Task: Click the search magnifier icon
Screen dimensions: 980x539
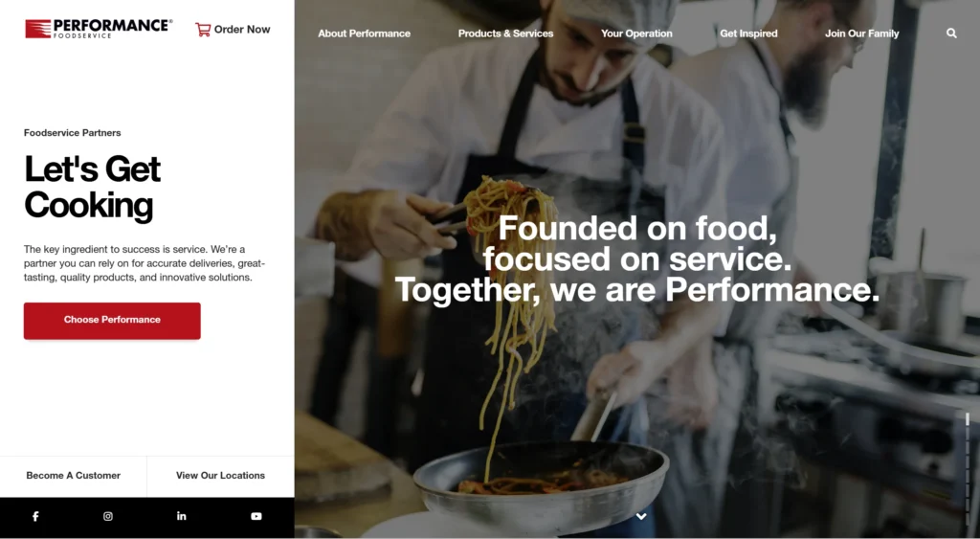Action: point(951,34)
